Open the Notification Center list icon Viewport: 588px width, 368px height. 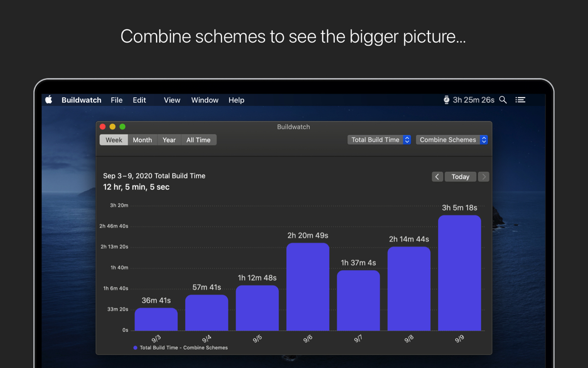pyautogui.click(x=520, y=100)
